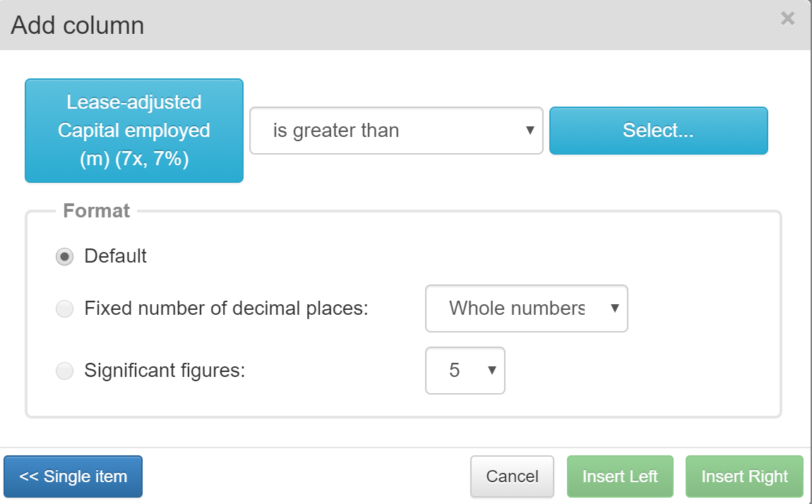
Task: Close the Add column dialog with X
Action: pos(788,18)
